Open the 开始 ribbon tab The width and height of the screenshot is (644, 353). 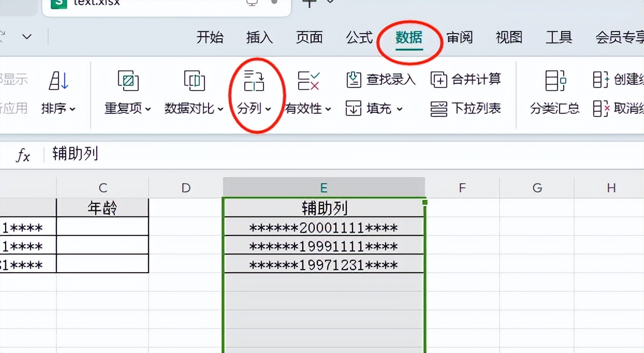pos(210,37)
